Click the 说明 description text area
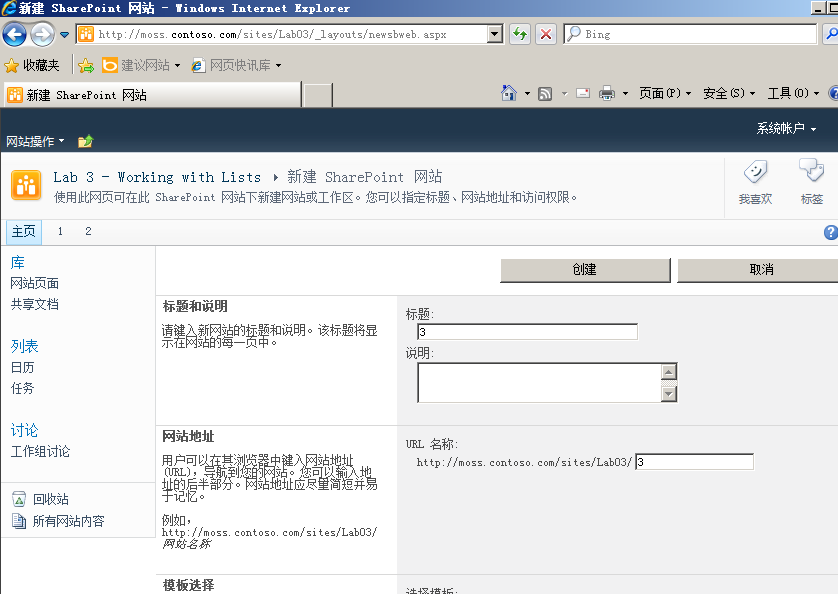The height and width of the screenshot is (594, 838). click(540, 383)
